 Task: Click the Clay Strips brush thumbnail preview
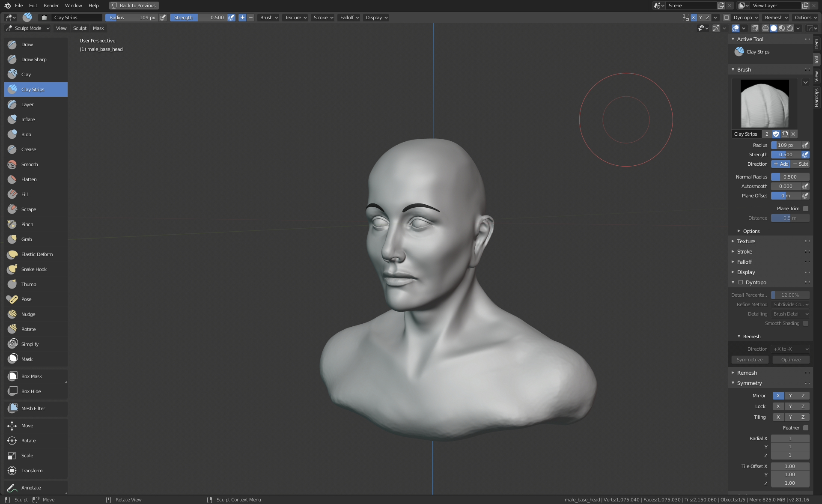(764, 104)
